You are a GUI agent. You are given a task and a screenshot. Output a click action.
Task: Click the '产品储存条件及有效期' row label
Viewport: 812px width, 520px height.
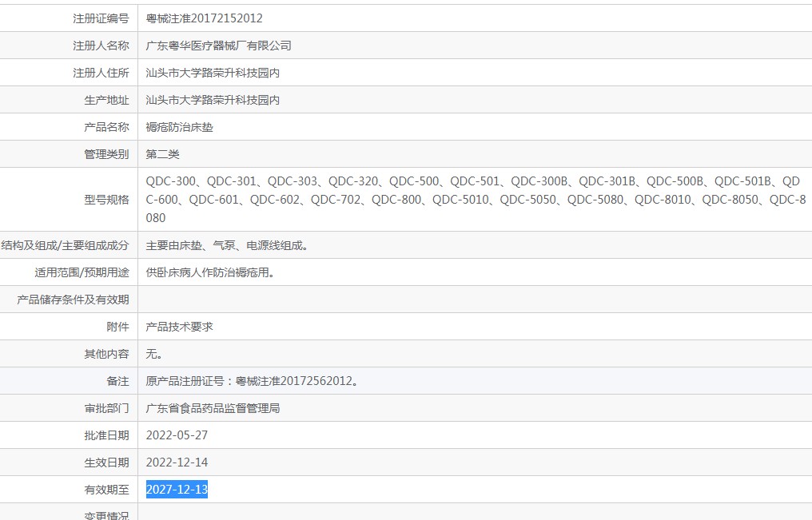73,300
